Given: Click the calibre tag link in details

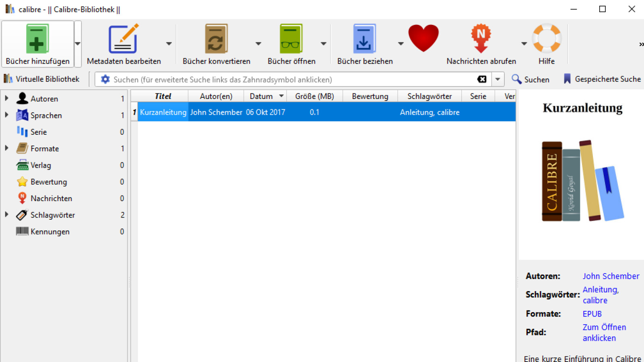Looking at the screenshot, I should 595,300.
